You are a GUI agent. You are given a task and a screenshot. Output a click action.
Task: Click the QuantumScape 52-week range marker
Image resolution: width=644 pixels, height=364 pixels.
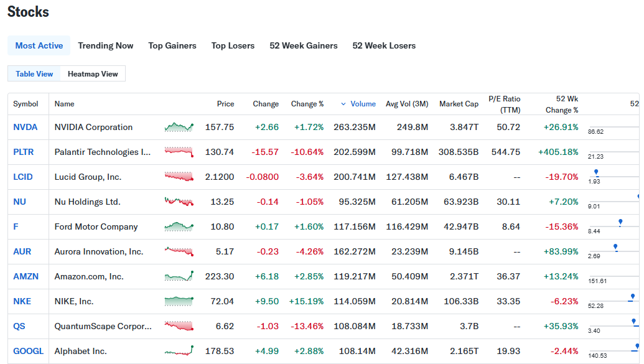[x=633, y=322]
